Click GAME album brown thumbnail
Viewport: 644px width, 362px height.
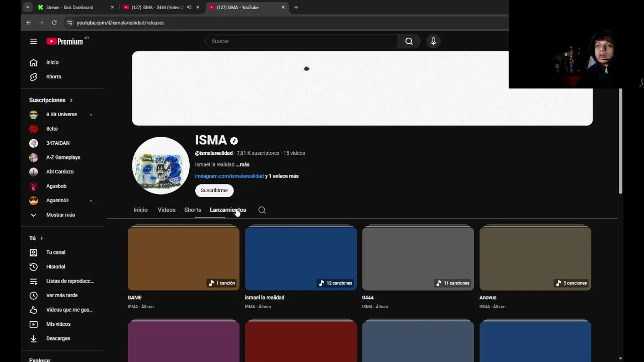(x=184, y=258)
